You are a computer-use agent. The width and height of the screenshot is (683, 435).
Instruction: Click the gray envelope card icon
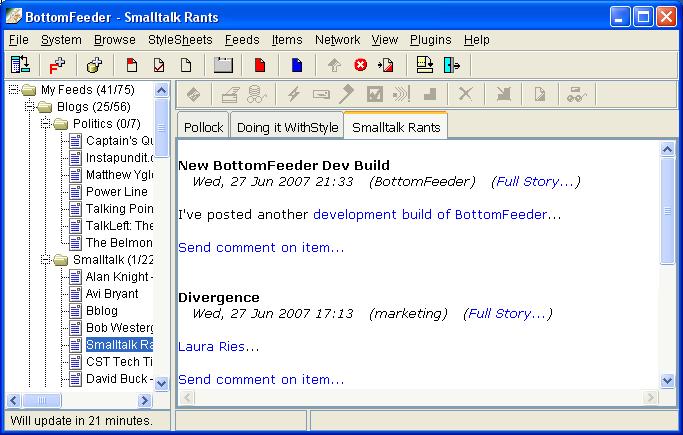coord(321,94)
